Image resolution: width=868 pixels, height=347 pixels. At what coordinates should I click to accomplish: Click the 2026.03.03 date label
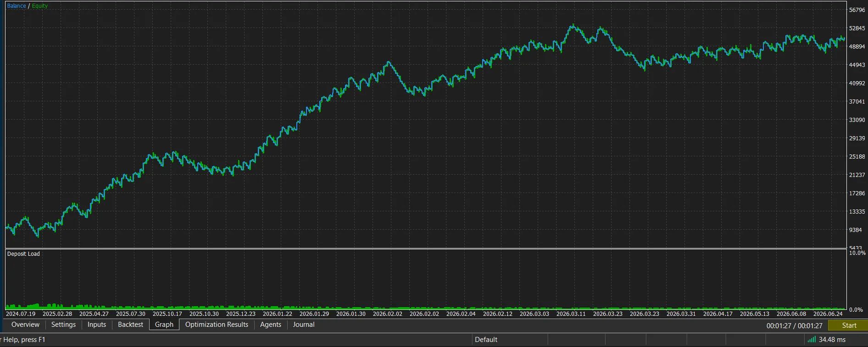click(534, 314)
